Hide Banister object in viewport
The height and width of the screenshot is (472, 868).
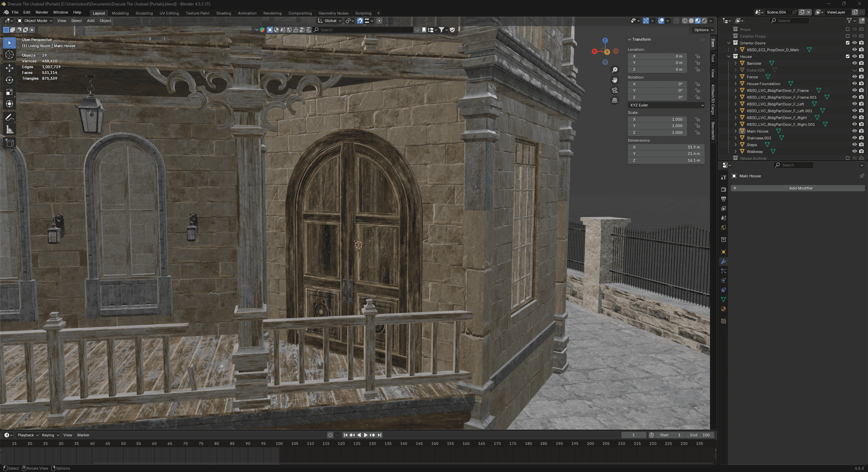coord(854,63)
